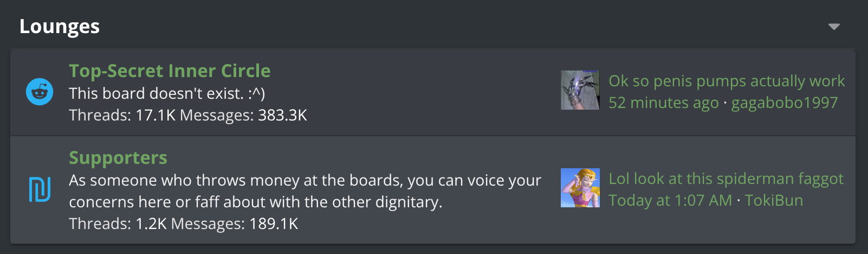Click the 'Today at 1:07 AM' timestamp
Screen dimensions: 868x254
point(670,200)
